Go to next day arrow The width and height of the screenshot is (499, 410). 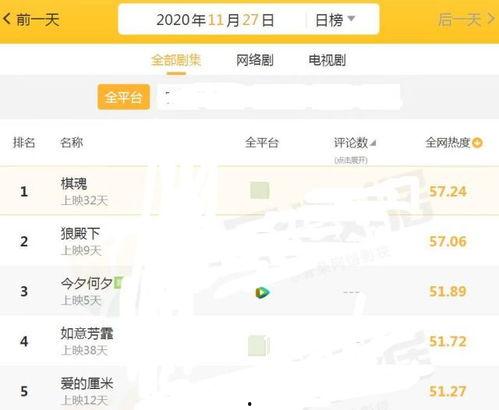tap(491, 19)
